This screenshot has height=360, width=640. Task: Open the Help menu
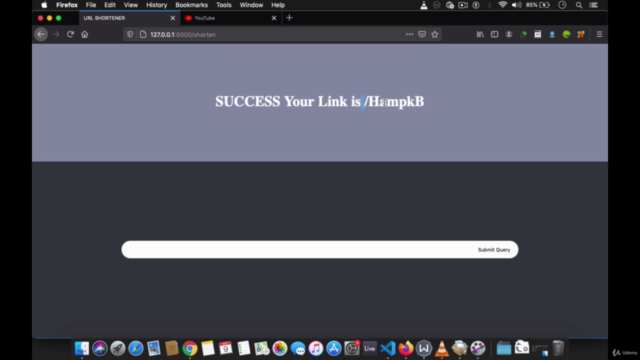tap(278, 5)
